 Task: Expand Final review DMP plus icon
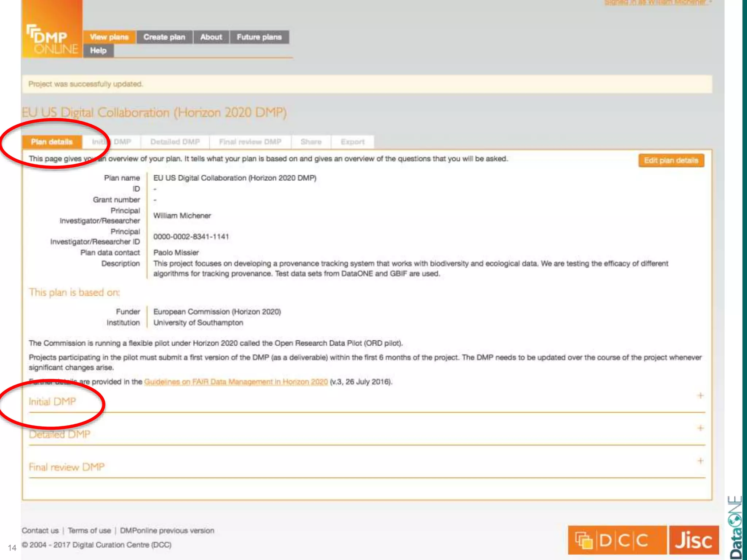700,461
